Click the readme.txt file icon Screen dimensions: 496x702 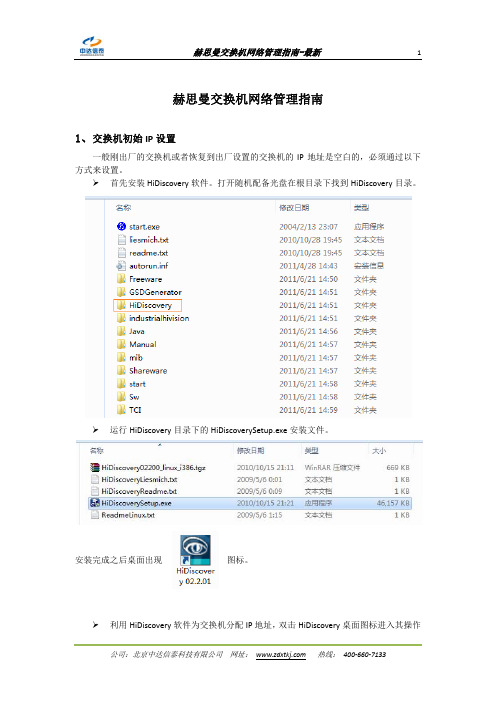point(121,253)
